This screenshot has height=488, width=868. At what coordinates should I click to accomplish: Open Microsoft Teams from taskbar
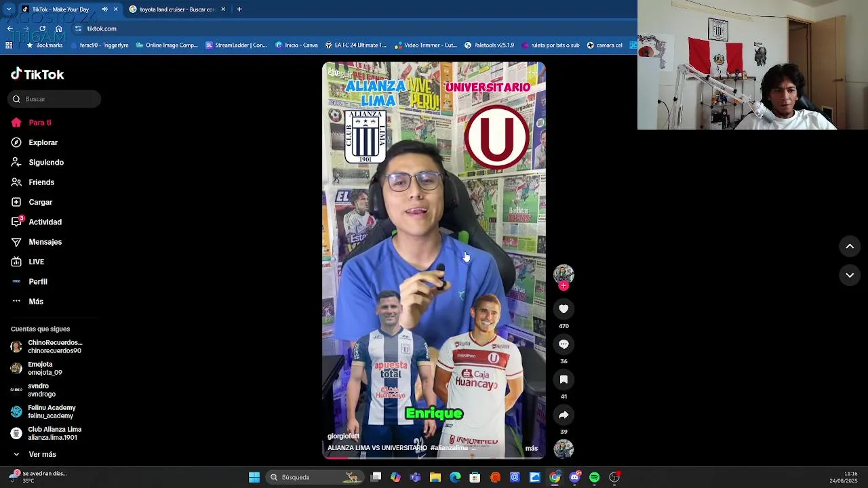(x=415, y=477)
